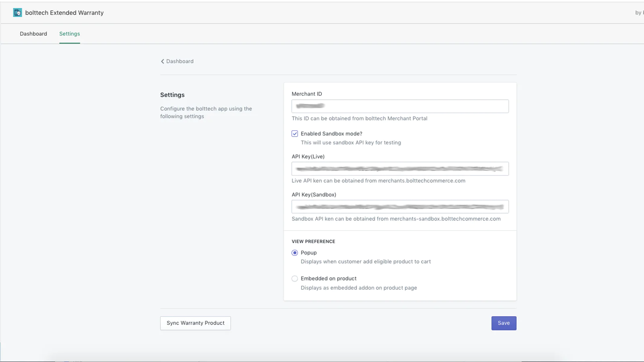Click 'Displays as embedded addon' description
644x362 pixels.
[x=359, y=288]
